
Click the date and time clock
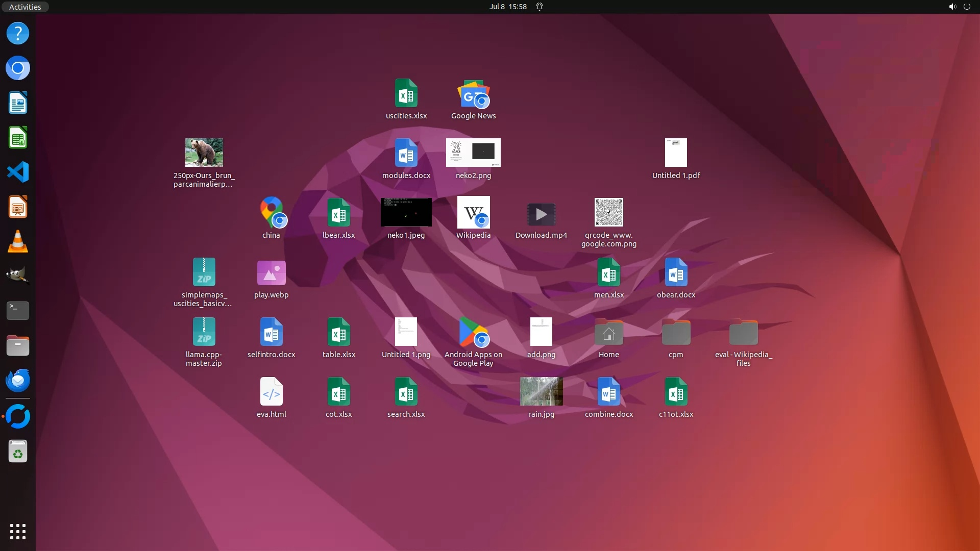(x=507, y=7)
